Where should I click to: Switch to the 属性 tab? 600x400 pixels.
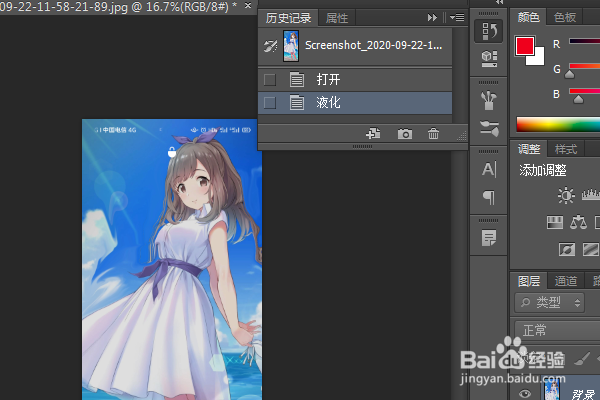click(337, 18)
